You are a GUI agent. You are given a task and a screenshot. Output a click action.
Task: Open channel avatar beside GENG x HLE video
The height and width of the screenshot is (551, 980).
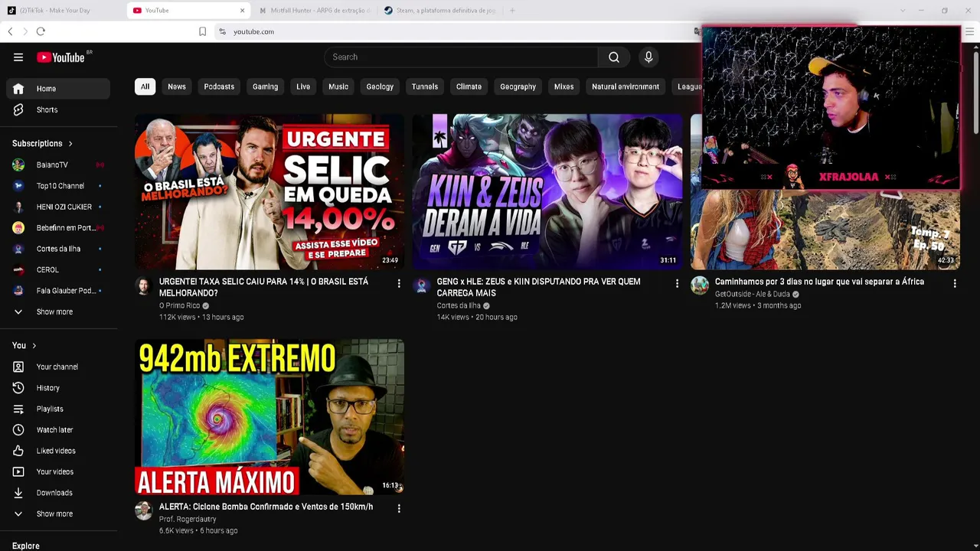click(x=421, y=286)
